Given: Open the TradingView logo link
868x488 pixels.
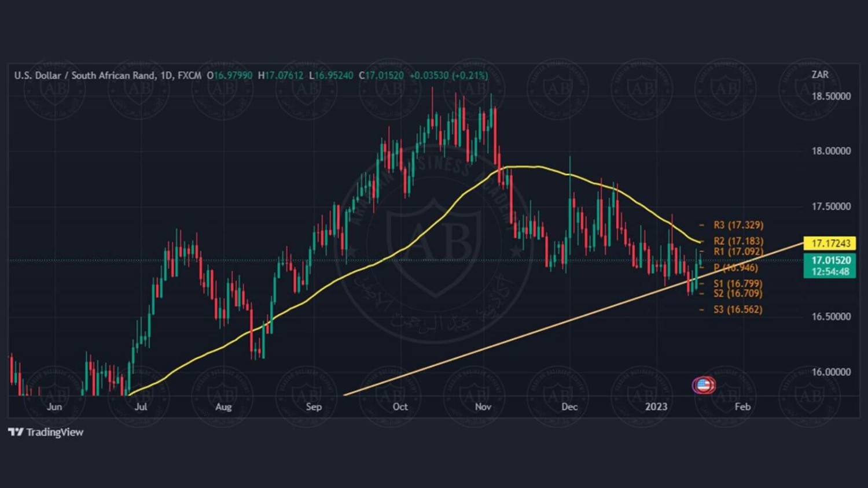Looking at the screenshot, I should [x=46, y=432].
